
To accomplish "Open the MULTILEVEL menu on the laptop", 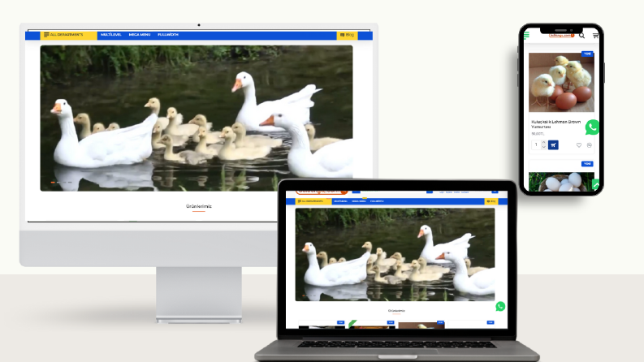I will click(340, 201).
